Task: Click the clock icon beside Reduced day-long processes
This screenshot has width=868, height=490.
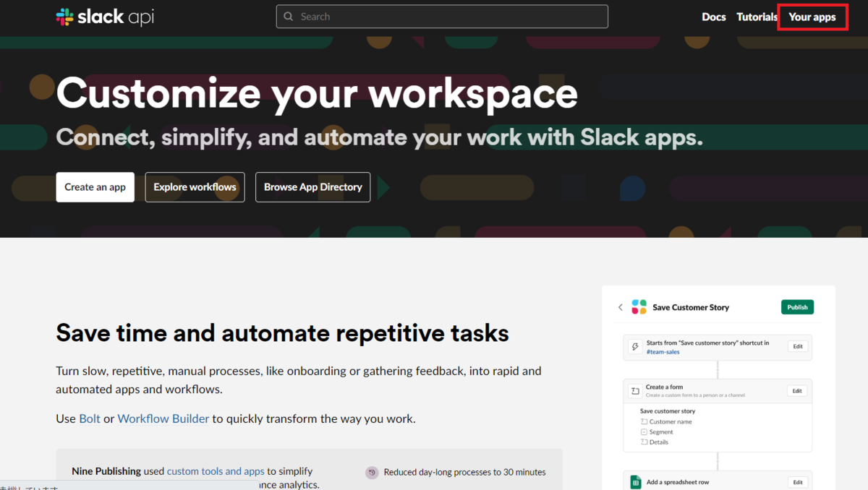Action: pos(372,473)
